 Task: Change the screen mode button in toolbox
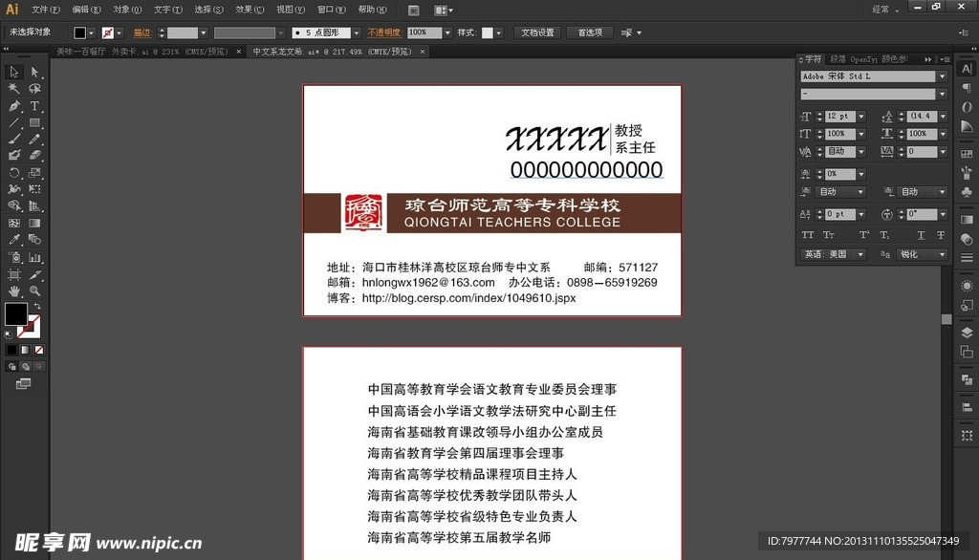point(23,383)
